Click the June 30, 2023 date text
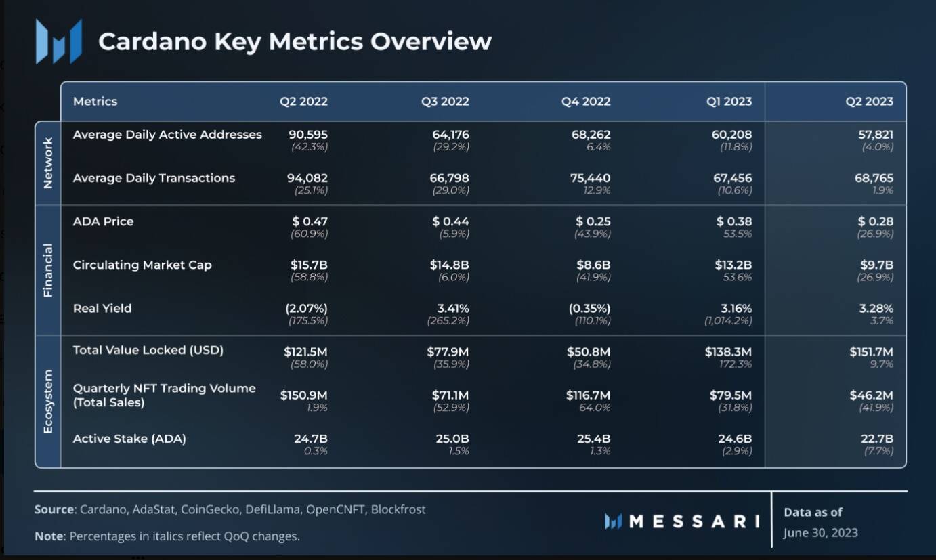The width and height of the screenshot is (936, 560). pos(821,532)
